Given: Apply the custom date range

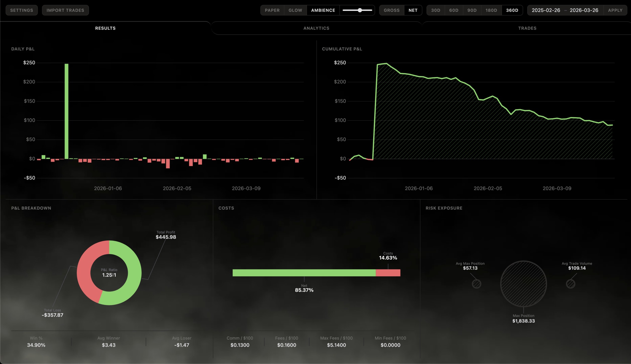Looking at the screenshot, I should 615,10.
